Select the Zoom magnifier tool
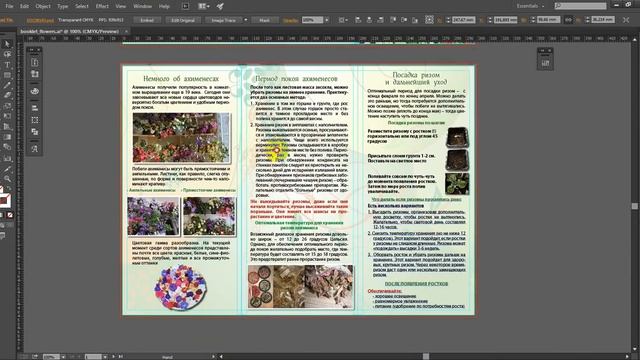The width and height of the screenshot is (640, 360). point(7,179)
